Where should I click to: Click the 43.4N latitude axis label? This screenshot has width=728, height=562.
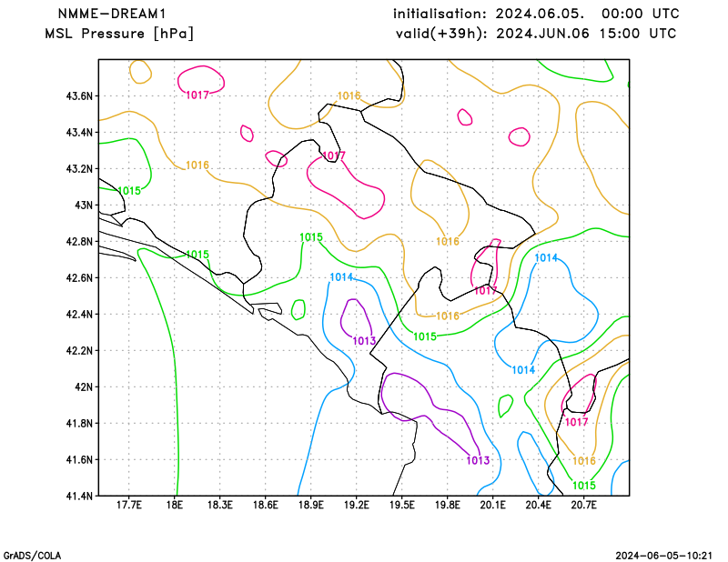point(79,133)
